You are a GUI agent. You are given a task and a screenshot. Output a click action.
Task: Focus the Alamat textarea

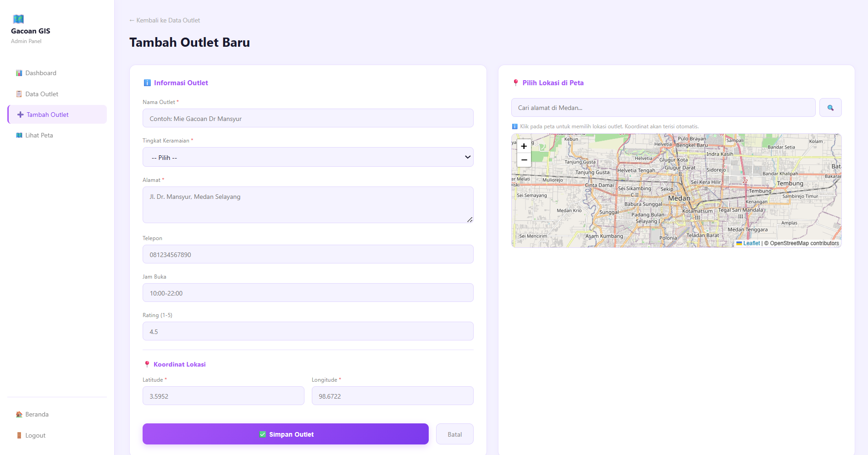coord(308,205)
